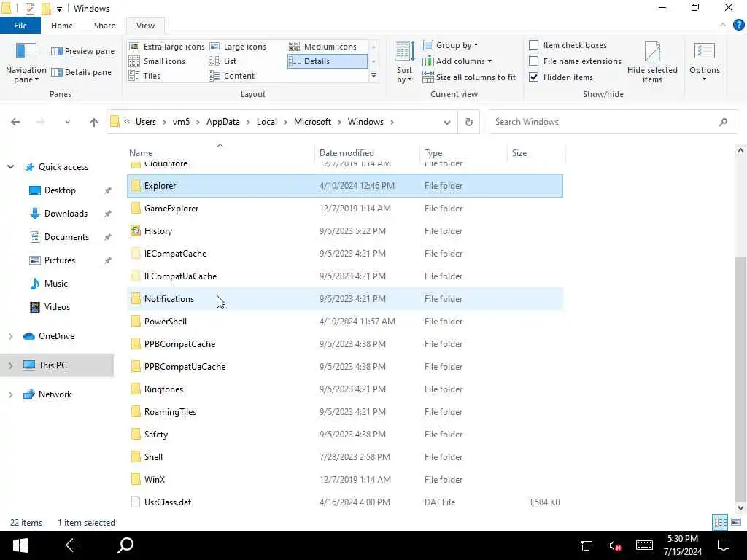Sort by the Date modified column

coord(367,153)
